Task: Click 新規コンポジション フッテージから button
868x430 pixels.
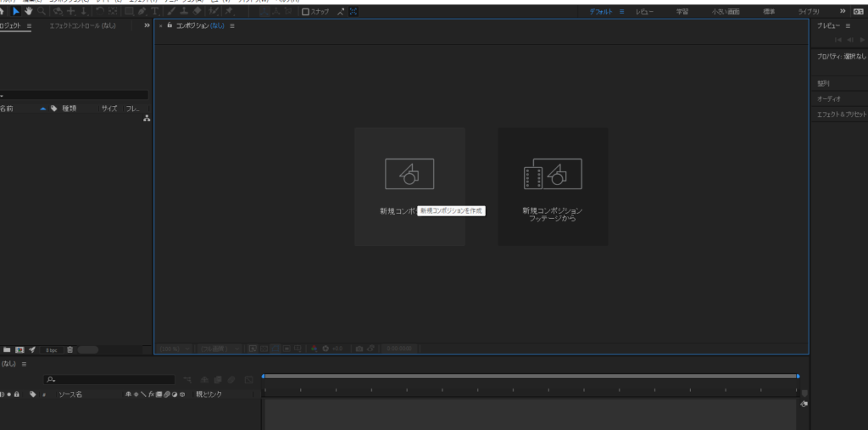Action: pos(553,187)
